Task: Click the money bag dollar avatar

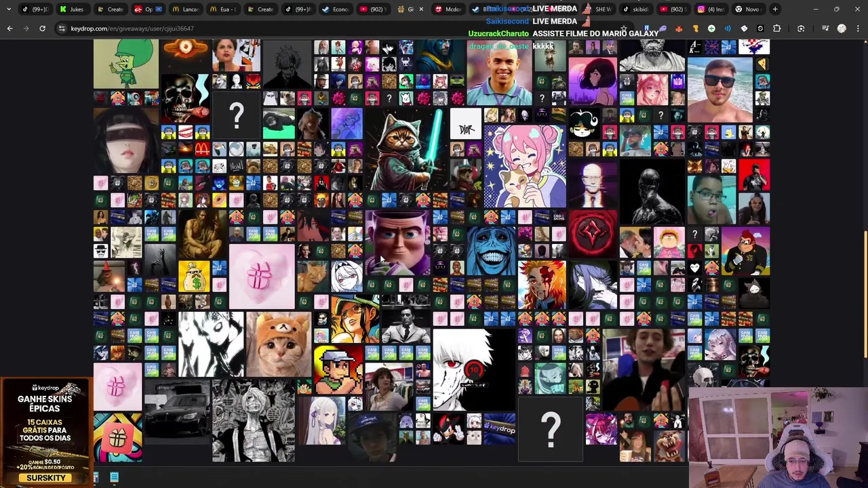Action: point(194,277)
